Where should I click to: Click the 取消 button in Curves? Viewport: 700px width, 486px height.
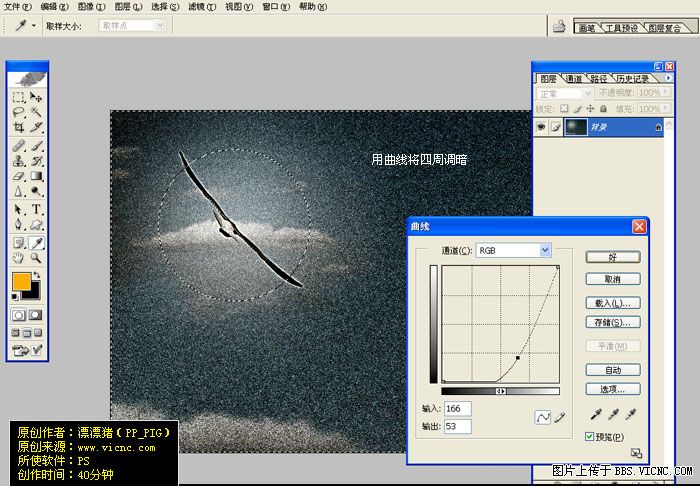(613, 279)
